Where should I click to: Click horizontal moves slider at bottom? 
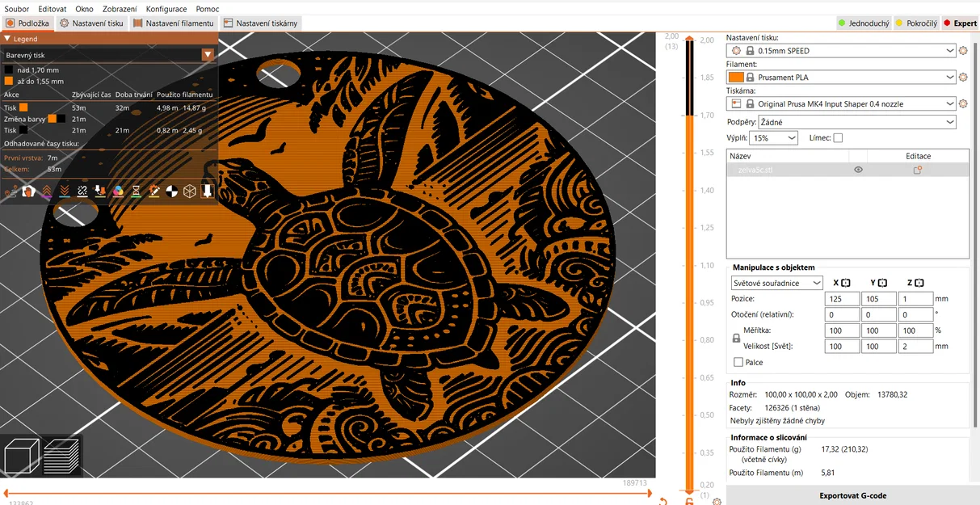click(x=326, y=492)
